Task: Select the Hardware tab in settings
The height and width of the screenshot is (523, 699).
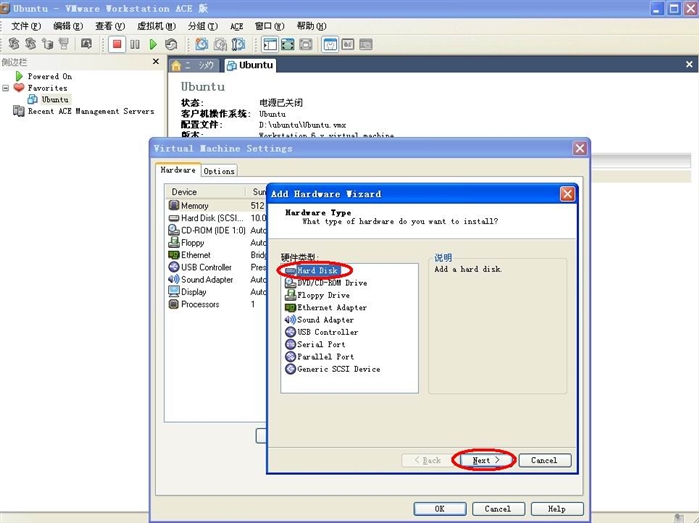Action: pos(178,170)
